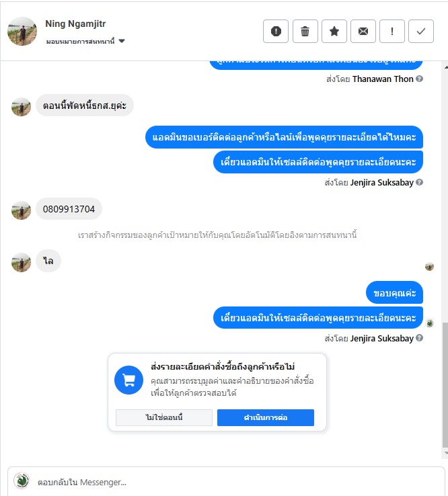Open Ning Ngamjitr's profile picture in header
This screenshot has height=496, width=448.
22,32
